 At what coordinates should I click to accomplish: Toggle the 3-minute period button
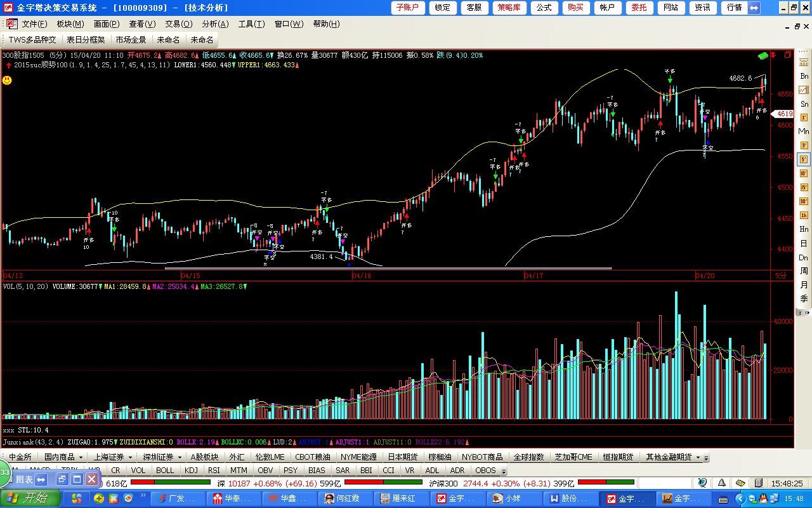[x=804, y=145]
